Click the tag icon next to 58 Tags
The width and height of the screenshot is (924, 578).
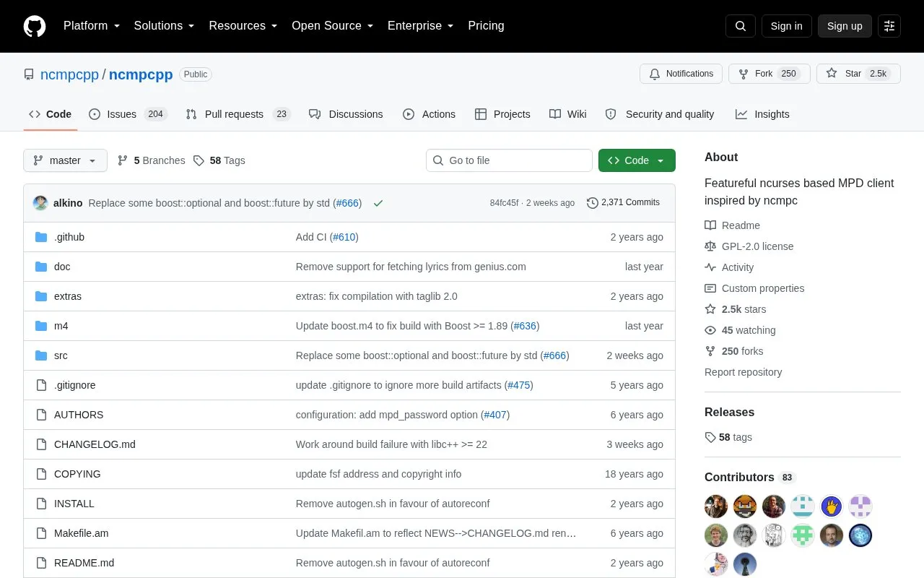coord(199,160)
